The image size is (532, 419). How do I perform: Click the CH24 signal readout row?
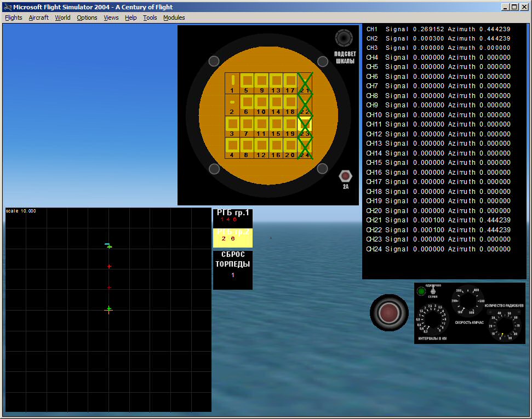tap(438, 249)
